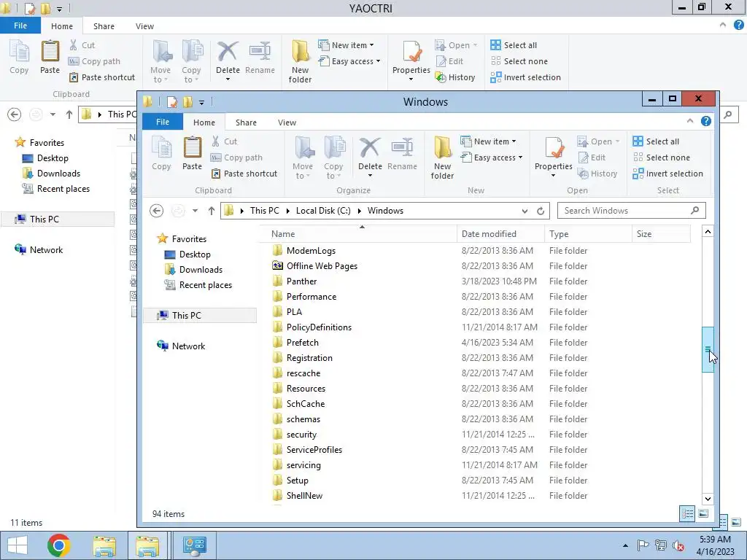Expand Local Disk (C:) breadcrumb arrow

coord(359,211)
